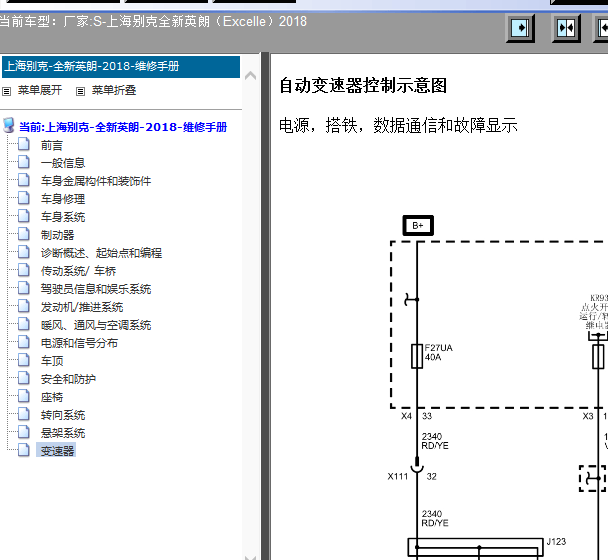Click the F27UA 40A fuse label

click(x=438, y=353)
